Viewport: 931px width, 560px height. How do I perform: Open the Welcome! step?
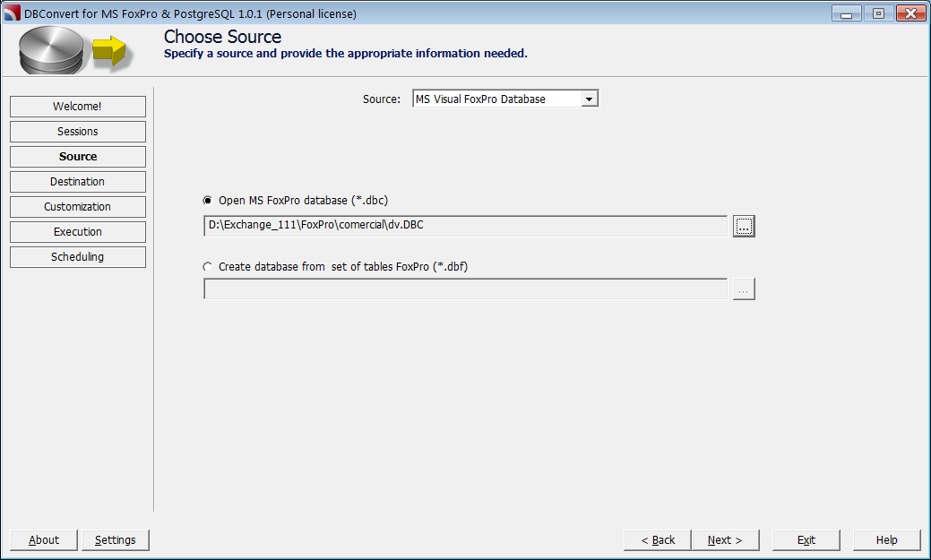(78, 107)
